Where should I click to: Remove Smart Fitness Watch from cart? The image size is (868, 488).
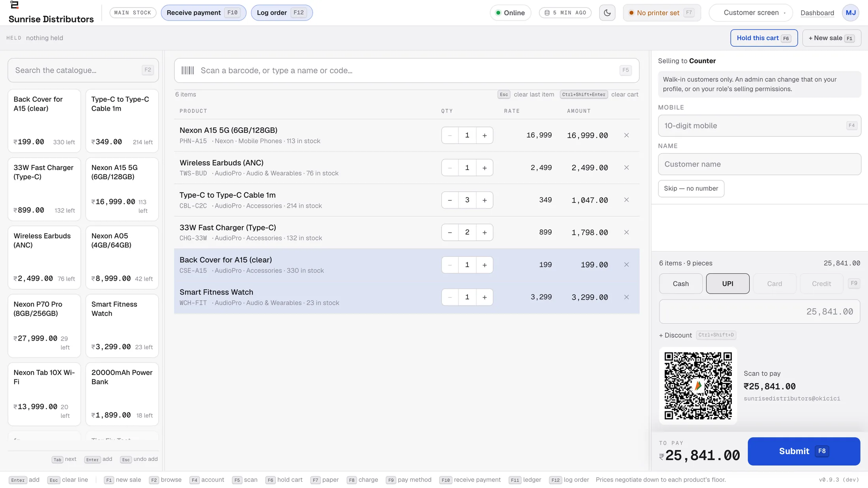point(627,297)
